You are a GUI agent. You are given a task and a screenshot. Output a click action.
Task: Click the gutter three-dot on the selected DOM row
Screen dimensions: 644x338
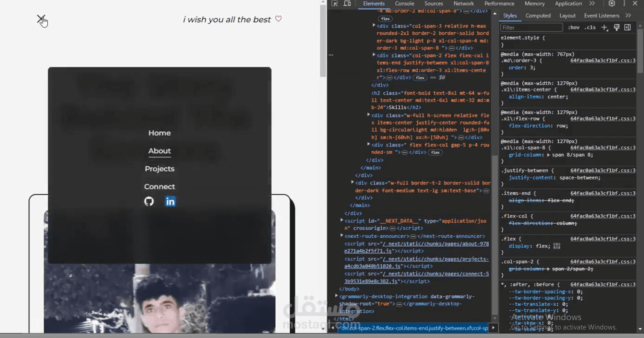[331, 55]
